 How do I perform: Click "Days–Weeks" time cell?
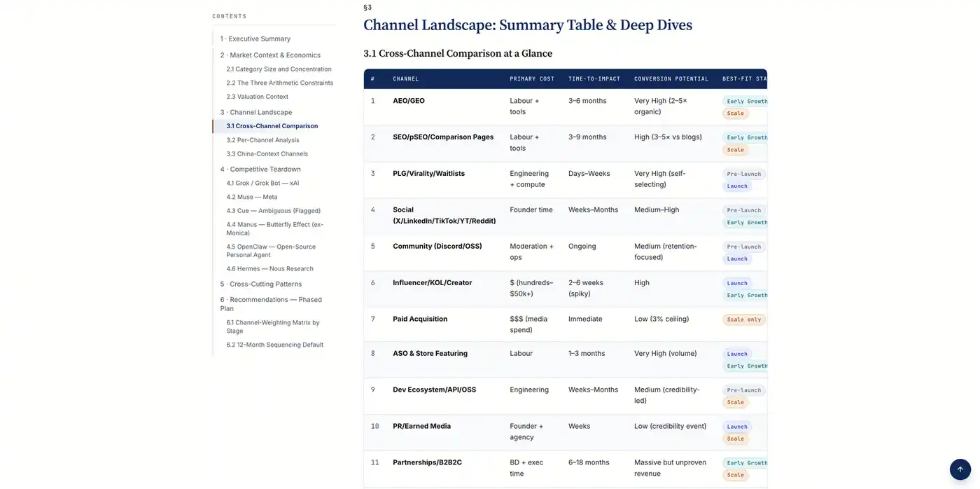tap(589, 174)
